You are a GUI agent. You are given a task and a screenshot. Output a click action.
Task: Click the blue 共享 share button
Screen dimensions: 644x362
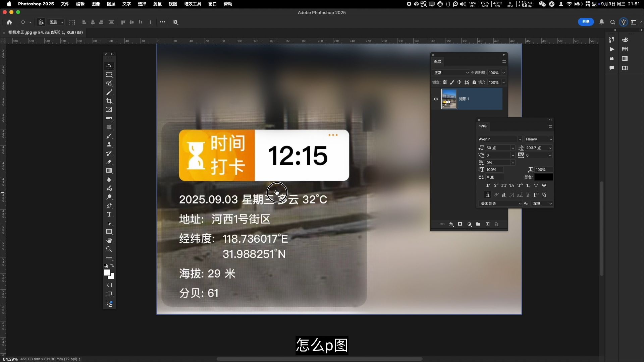coord(586,22)
